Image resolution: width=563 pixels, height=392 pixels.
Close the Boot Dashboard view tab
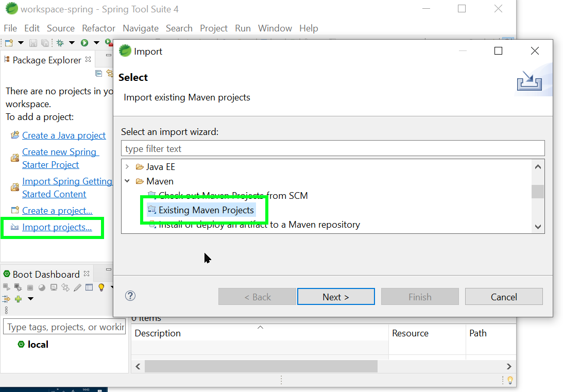tap(86, 274)
